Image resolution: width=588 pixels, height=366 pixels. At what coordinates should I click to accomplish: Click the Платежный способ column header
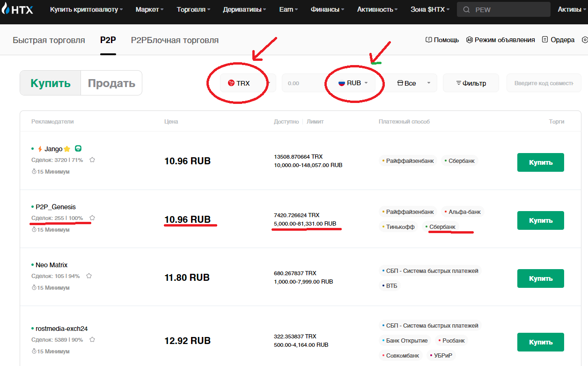404,122
